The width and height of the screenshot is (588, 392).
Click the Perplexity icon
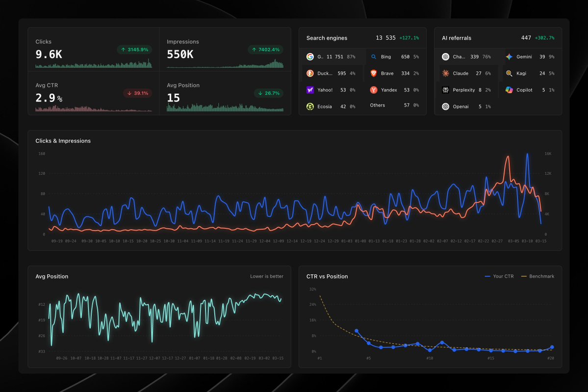pyautogui.click(x=446, y=90)
